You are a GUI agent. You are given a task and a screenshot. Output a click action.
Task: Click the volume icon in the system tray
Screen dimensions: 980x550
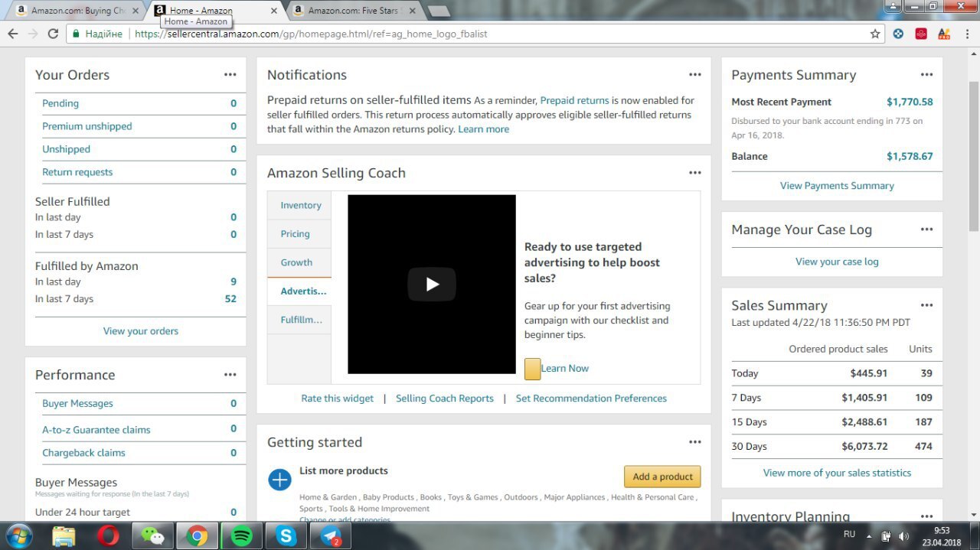point(903,536)
